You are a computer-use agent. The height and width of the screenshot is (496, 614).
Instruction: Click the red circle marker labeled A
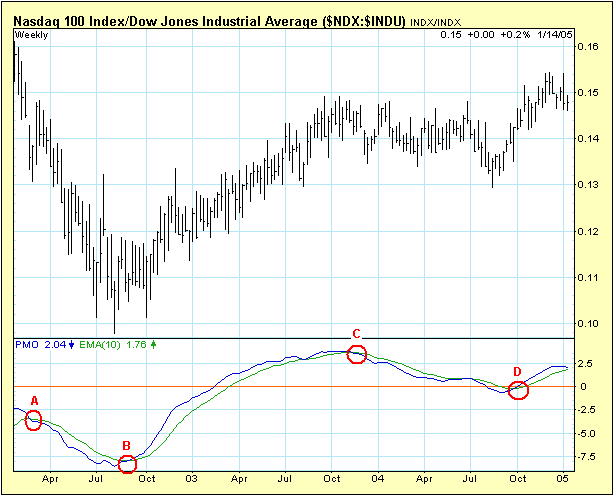click(33, 420)
